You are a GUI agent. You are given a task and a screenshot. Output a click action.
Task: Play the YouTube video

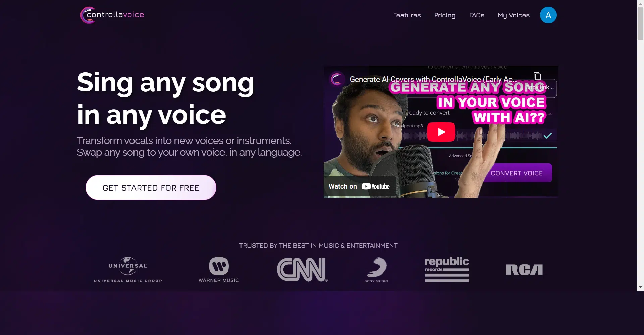tap(441, 132)
